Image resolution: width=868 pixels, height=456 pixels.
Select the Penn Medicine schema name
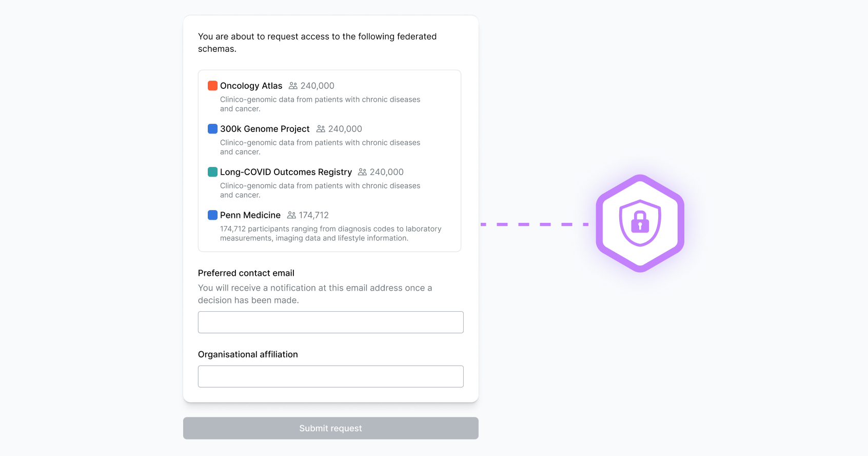[250, 215]
